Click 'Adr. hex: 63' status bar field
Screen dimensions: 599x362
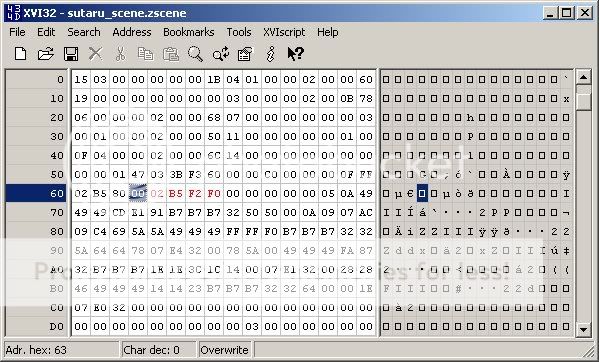tap(62, 350)
